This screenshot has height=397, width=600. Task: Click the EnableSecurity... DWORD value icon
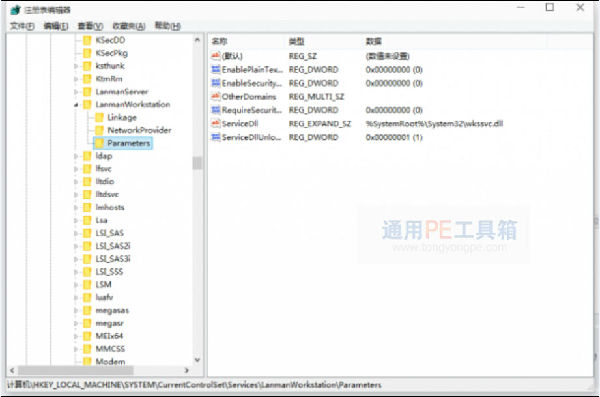coord(216,83)
